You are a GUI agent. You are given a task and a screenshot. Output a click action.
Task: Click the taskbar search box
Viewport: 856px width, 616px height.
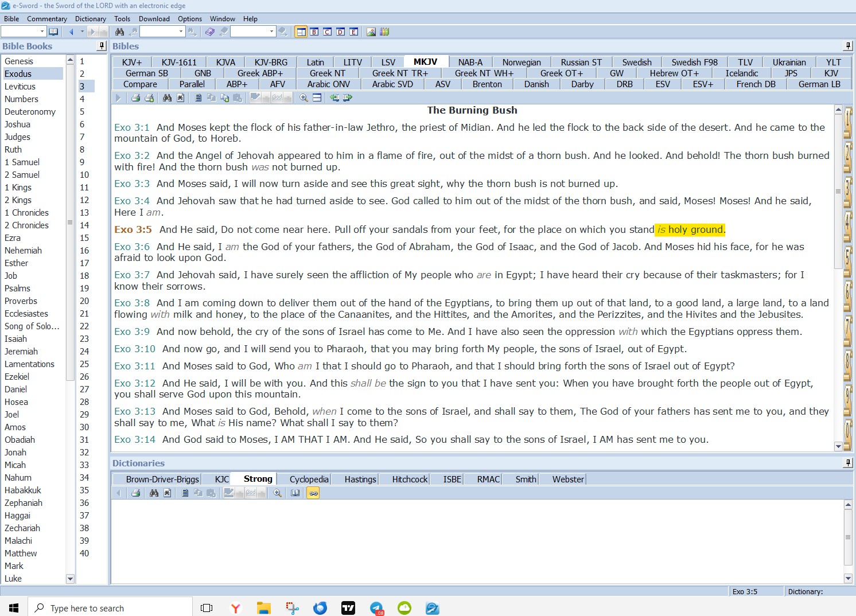tap(110, 608)
